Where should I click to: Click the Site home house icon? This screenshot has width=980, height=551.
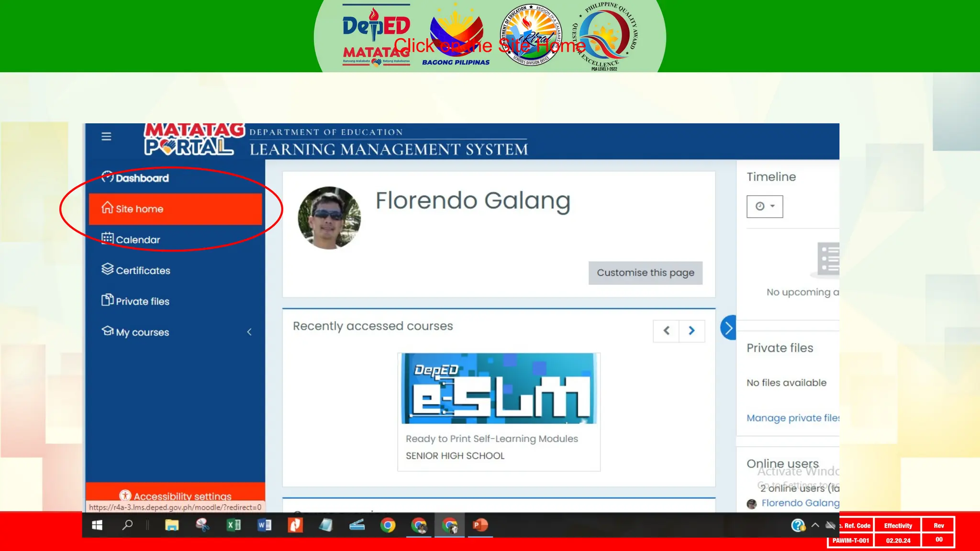click(107, 208)
